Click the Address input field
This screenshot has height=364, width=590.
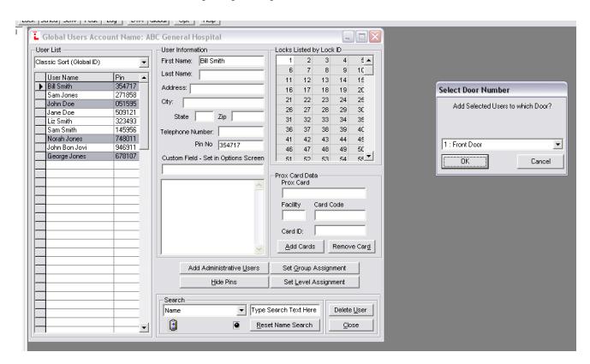[x=227, y=89]
